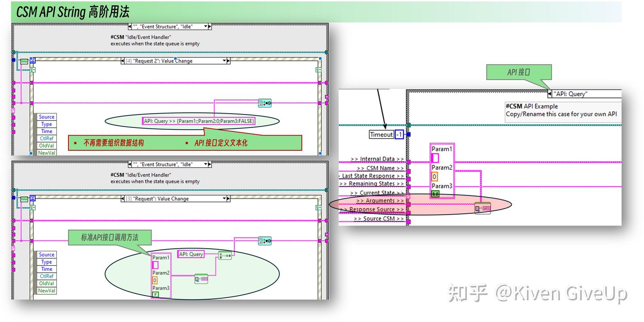Toggle the Param3 boolean F constant in the Request diagram
Image resolution: width=644 pixels, height=322 pixels.
tap(156, 295)
